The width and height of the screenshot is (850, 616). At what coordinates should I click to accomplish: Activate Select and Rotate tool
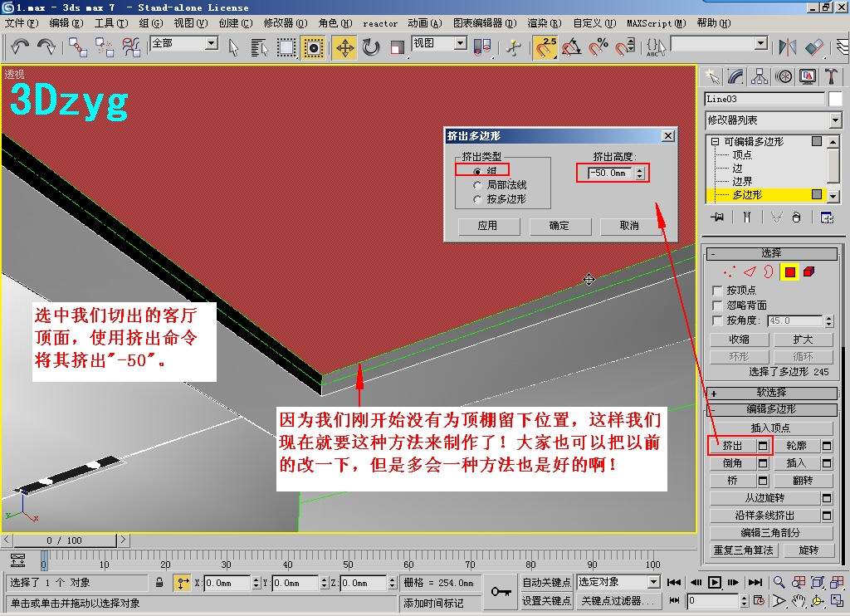pos(371,47)
